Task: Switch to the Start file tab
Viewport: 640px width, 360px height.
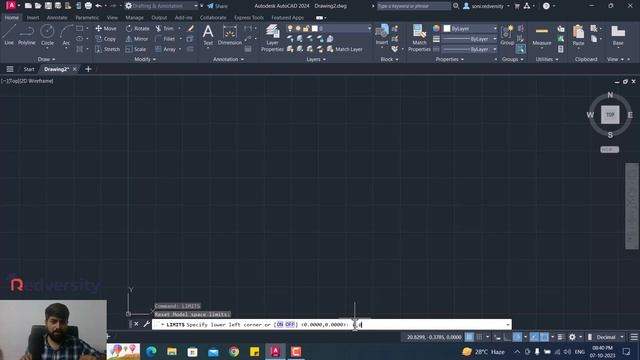Action: pos(29,69)
